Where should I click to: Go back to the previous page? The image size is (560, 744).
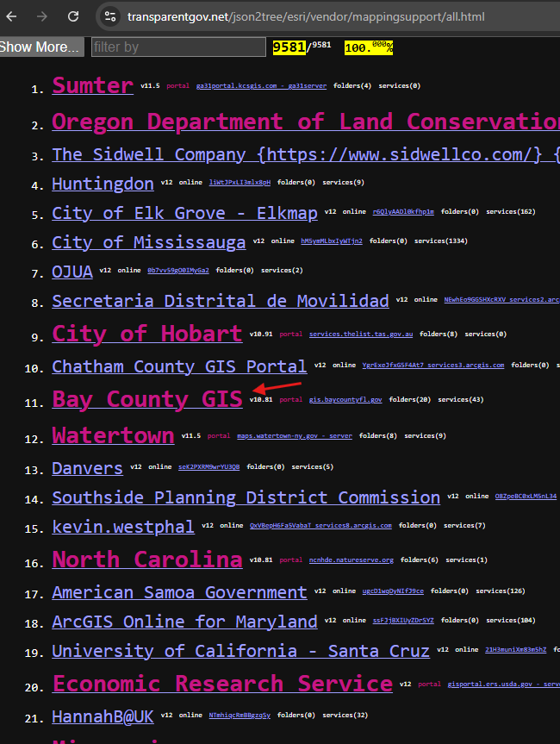pyautogui.click(x=12, y=16)
